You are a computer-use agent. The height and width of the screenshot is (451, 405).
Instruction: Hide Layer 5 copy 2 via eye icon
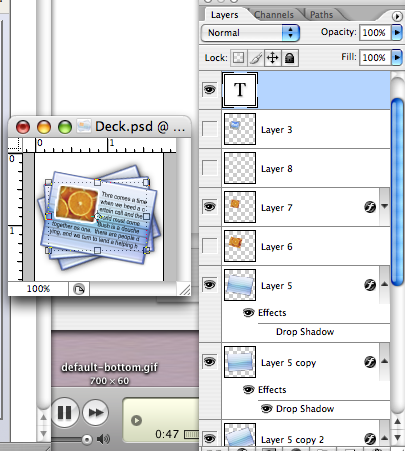(x=210, y=438)
